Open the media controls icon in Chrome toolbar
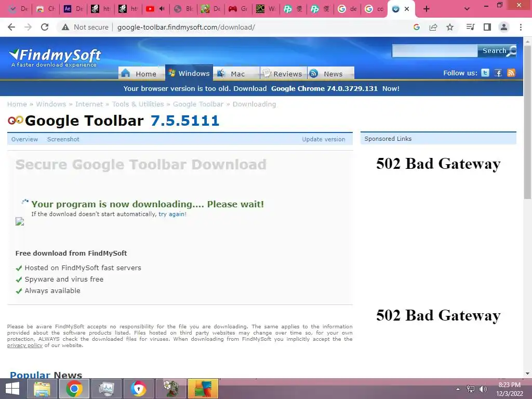The width and height of the screenshot is (532, 399). tap(470, 27)
